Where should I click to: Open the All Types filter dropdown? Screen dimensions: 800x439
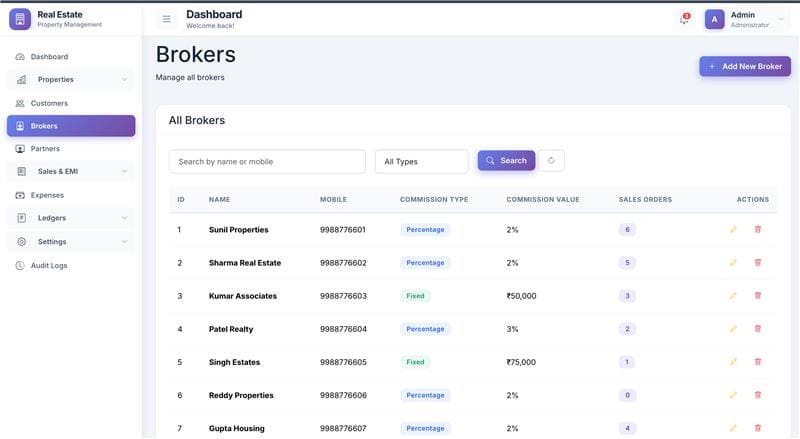(x=421, y=161)
